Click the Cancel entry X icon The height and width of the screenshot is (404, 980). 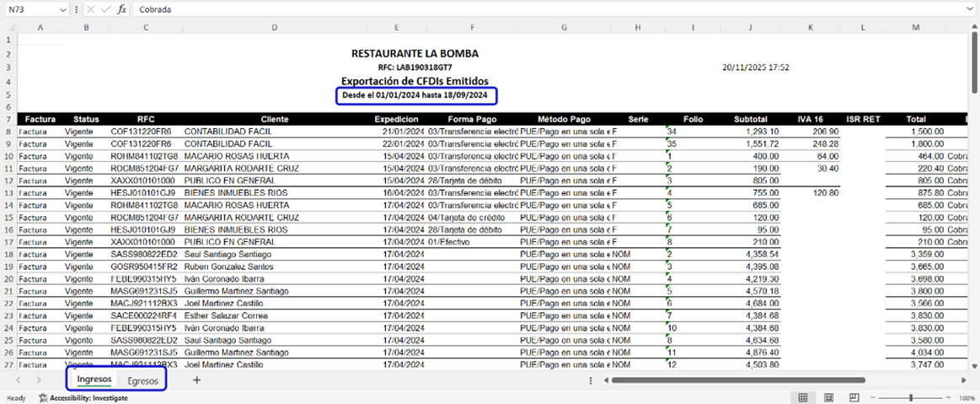point(91,9)
